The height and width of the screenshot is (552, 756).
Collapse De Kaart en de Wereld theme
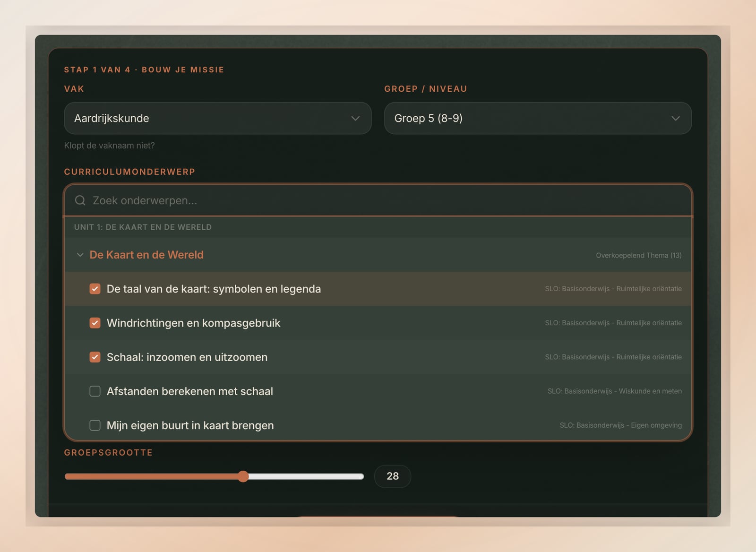[x=80, y=255]
